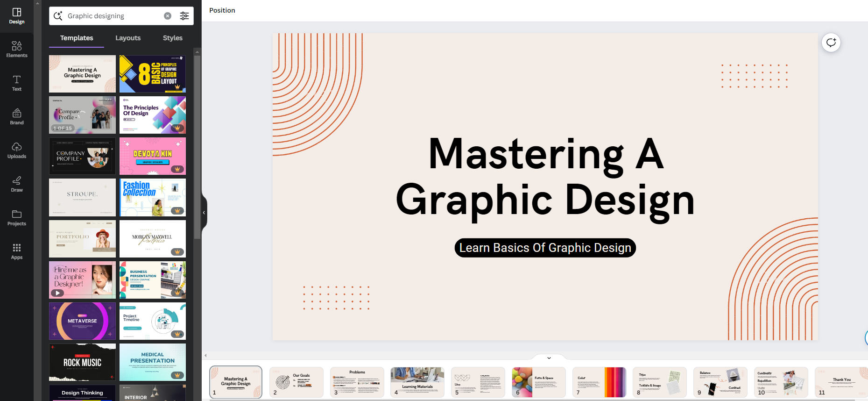Clear the Graphic designing search text

point(168,16)
